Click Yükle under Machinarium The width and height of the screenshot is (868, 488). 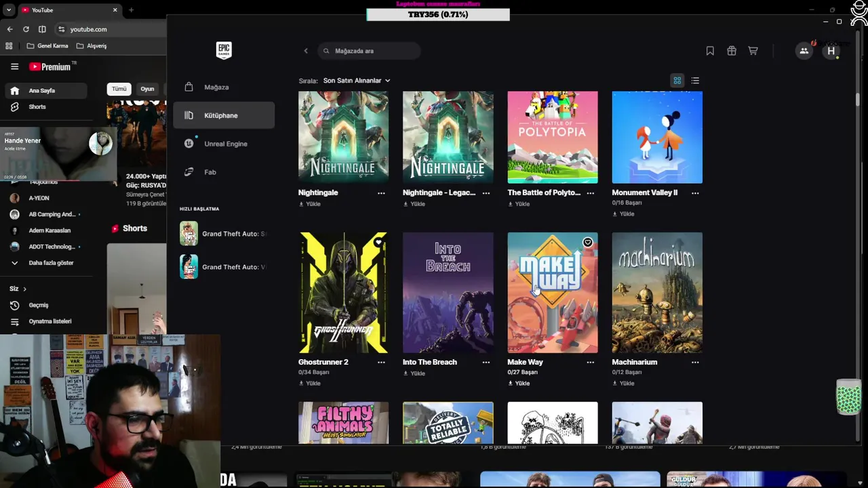[x=623, y=384]
